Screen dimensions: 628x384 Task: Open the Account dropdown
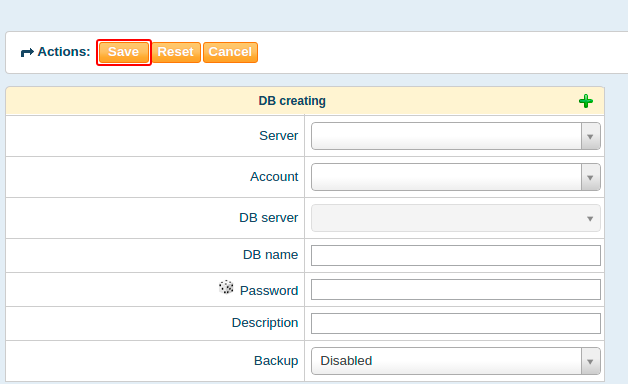click(x=455, y=177)
